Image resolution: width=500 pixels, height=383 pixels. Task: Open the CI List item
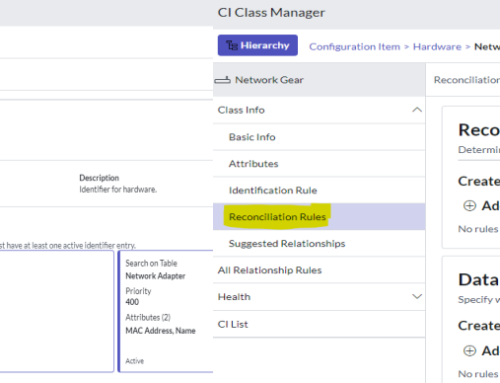click(x=319, y=324)
